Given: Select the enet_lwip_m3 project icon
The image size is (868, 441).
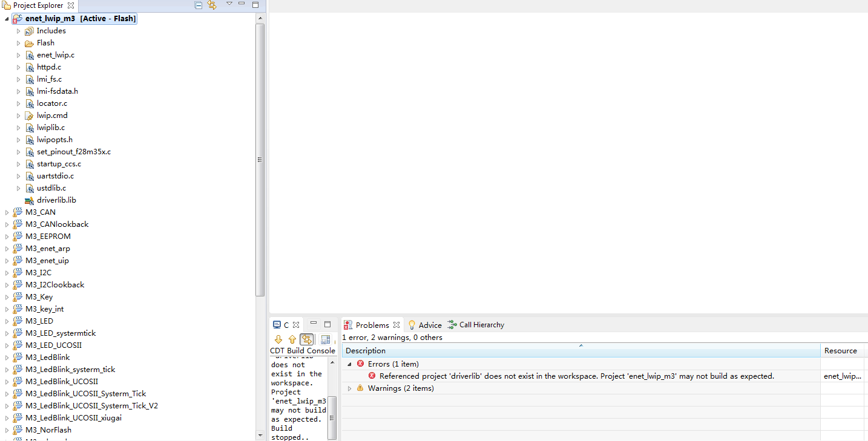Looking at the screenshot, I should (18, 19).
